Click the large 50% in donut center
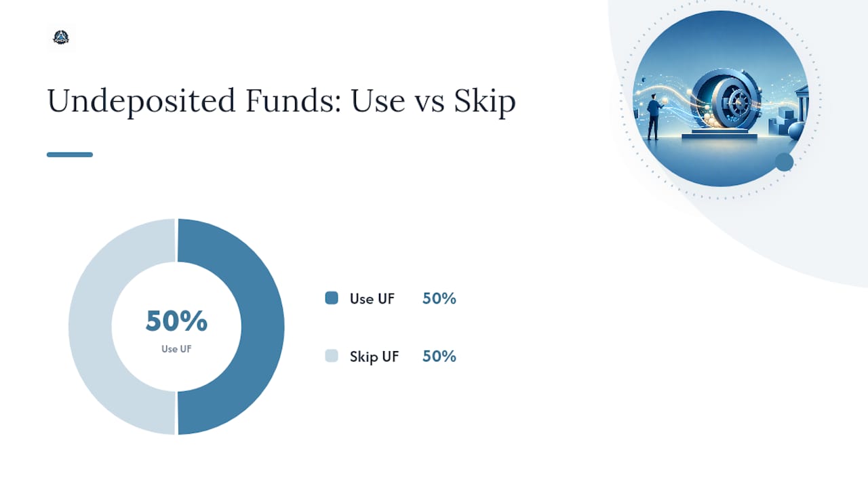 tap(176, 321)
